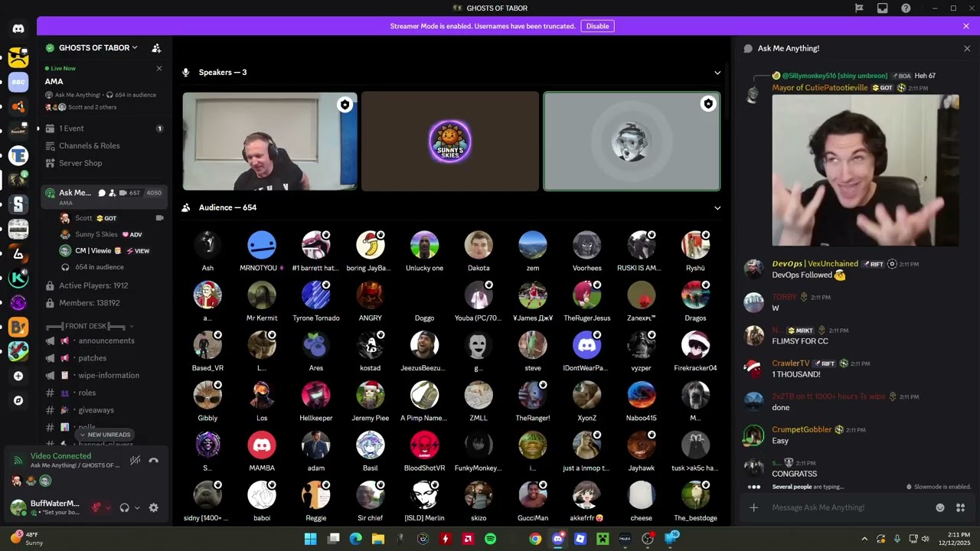Dismiss the Streamer Mode banner
This screenshot has height=551, width=980.
(966, 26)
